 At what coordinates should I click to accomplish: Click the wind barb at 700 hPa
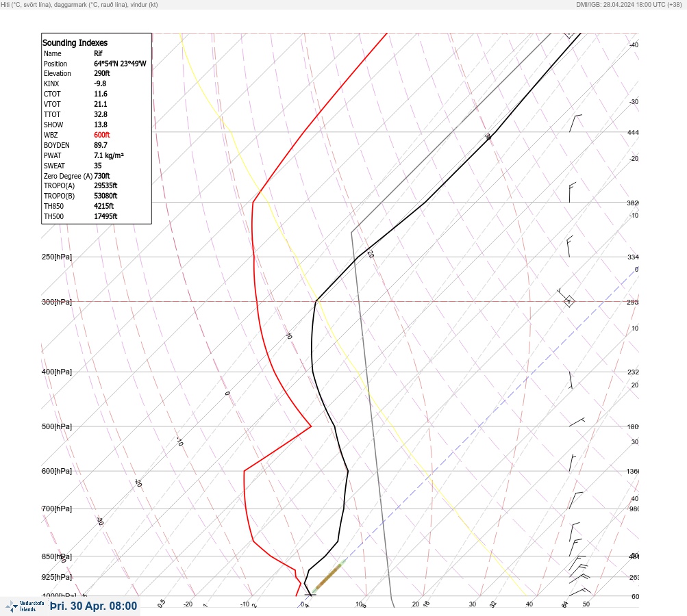[x=576, y=500]
